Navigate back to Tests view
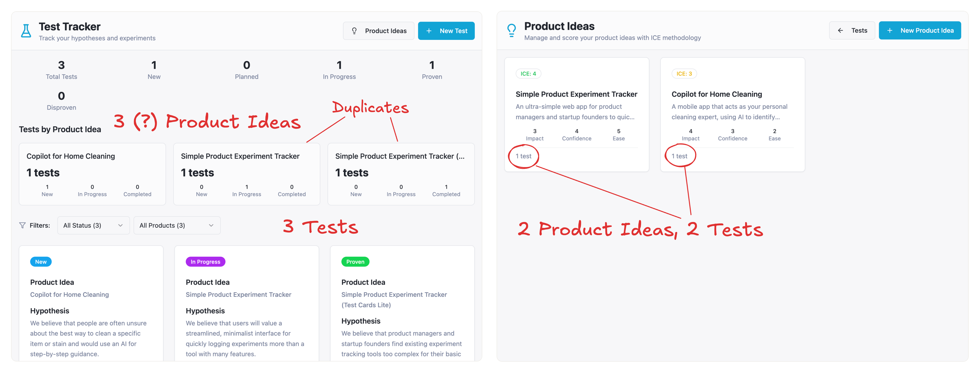The width and height of the screenshot is (980, 373). point(852,30)
